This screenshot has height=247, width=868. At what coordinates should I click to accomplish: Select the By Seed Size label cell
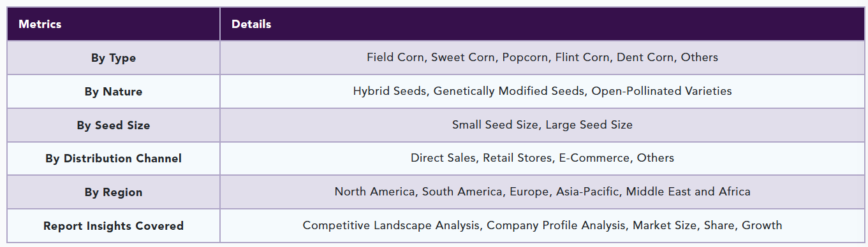(114, 125)
